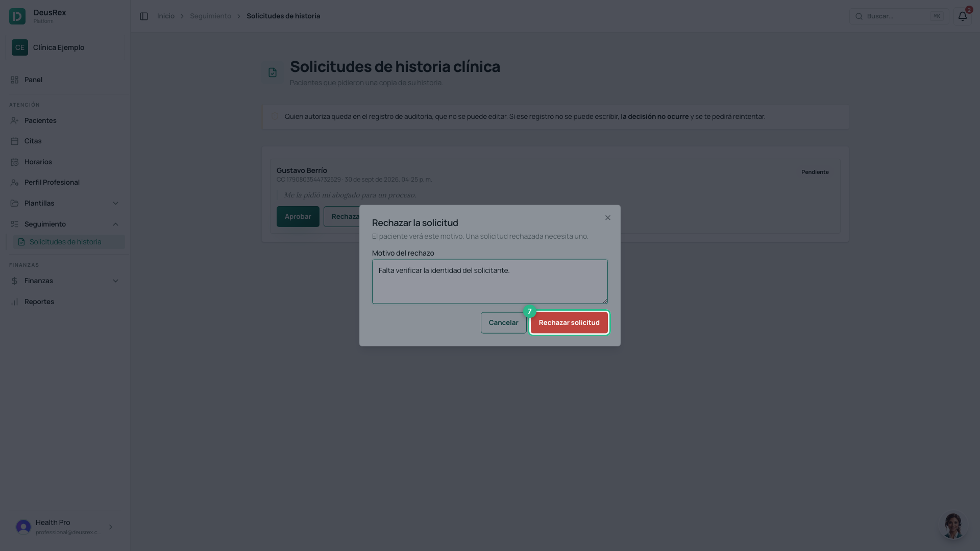Open Reportes in the sidebar
This screenshot has height=551, width=980.
click(65, 302)
